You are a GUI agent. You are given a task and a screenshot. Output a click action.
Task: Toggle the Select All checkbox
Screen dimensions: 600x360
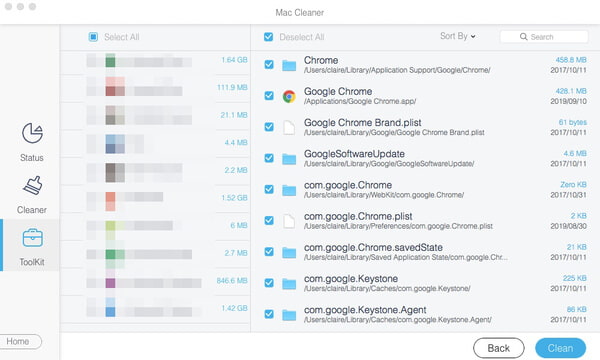coord(93,37)
